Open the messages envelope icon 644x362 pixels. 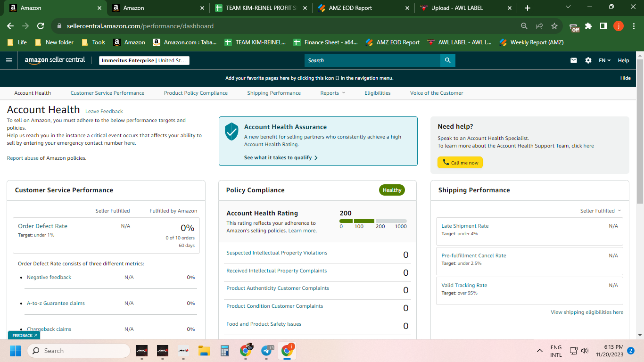click(x=574, y=60)
